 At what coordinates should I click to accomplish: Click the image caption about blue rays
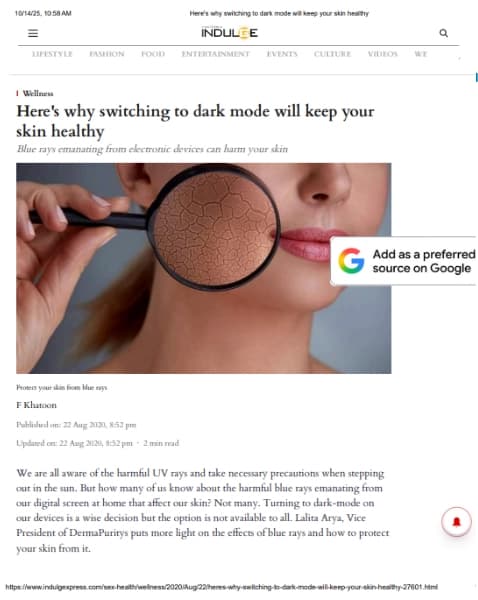pos(62,387)
